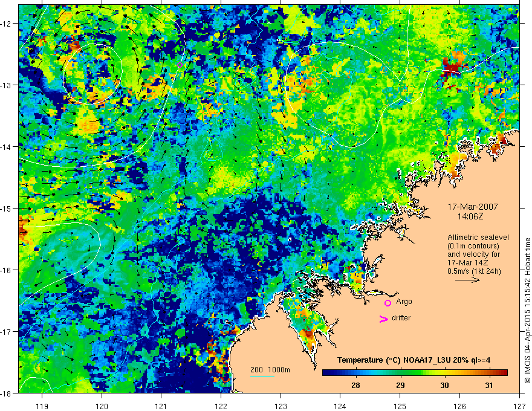Click the longitude label '127'
The height and width of the screenshot is (411, 532).
point(519,406)
